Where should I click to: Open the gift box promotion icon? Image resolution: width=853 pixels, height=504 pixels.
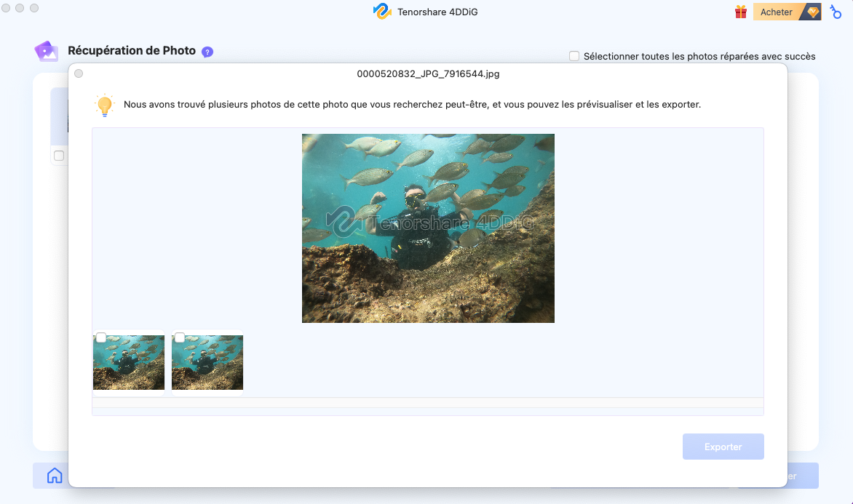(x=740, y=12)
